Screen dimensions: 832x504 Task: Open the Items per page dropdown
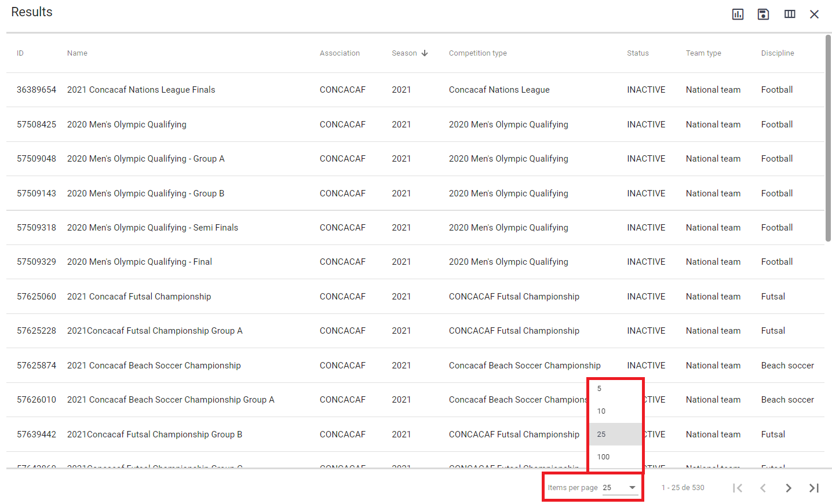tap(619, 488)
